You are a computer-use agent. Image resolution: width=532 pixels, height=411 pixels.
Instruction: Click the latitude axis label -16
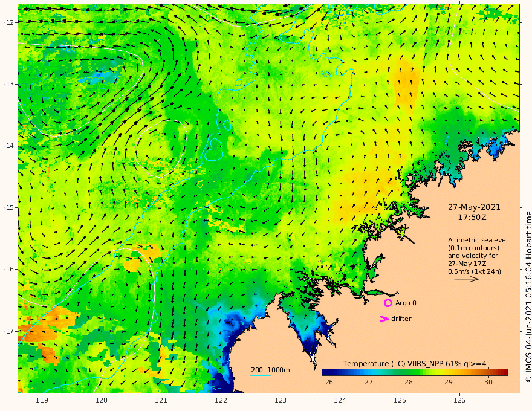click(x=9, y=269)
